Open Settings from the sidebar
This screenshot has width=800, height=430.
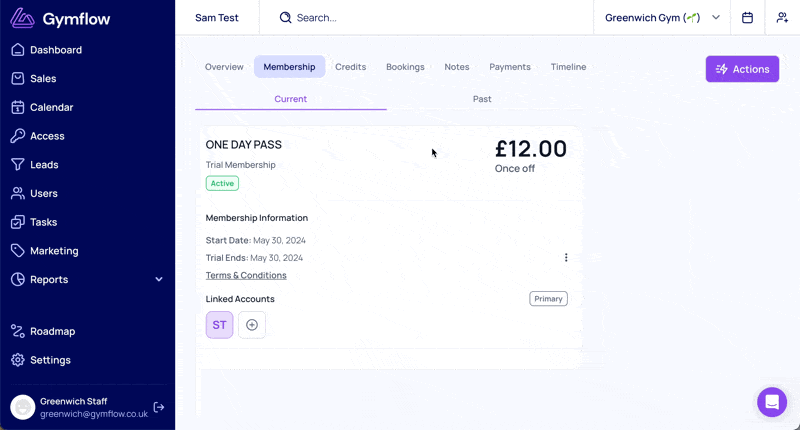click(41, 360)
